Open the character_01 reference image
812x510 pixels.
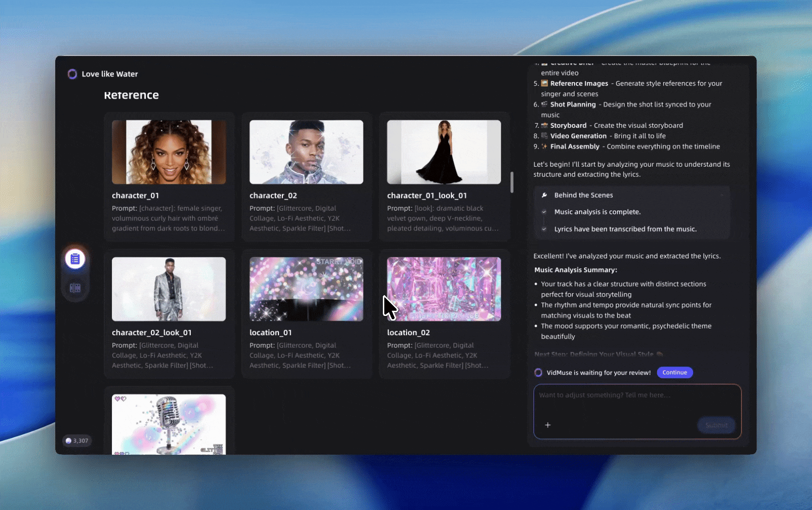pos(169,152)
